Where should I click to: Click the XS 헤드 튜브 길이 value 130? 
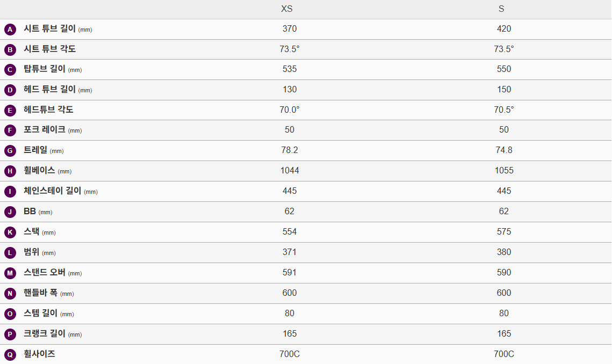click(290, 89)
